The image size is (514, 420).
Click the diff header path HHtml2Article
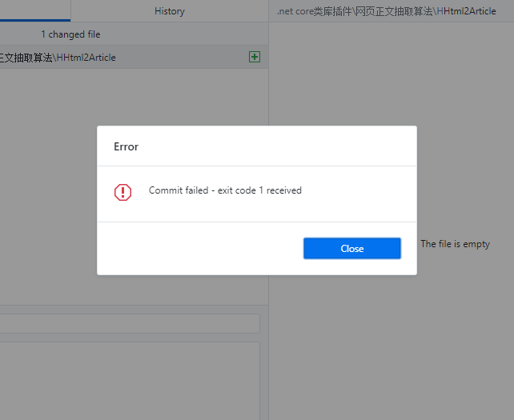tap(386, 11)
